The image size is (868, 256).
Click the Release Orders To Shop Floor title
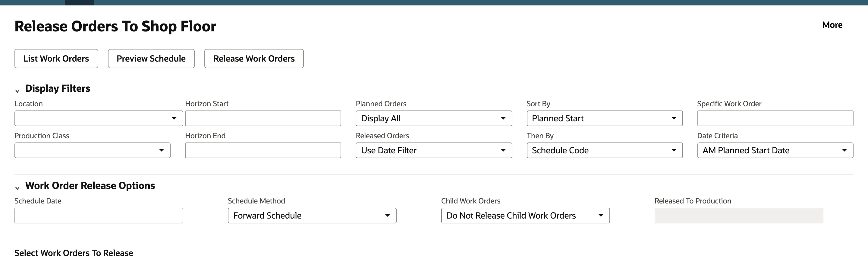point(115,26)
